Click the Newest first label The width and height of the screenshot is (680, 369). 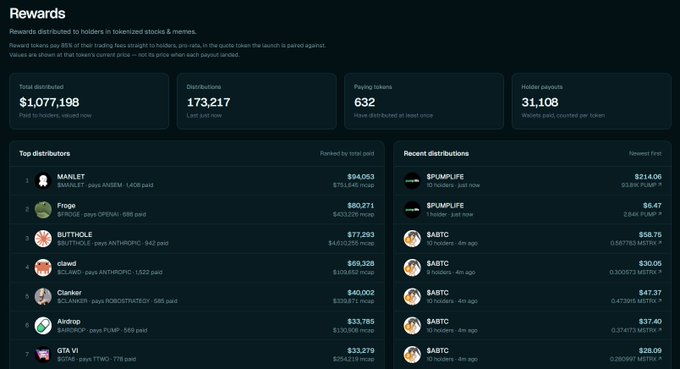pyautogui.click(x=645, y=153)
